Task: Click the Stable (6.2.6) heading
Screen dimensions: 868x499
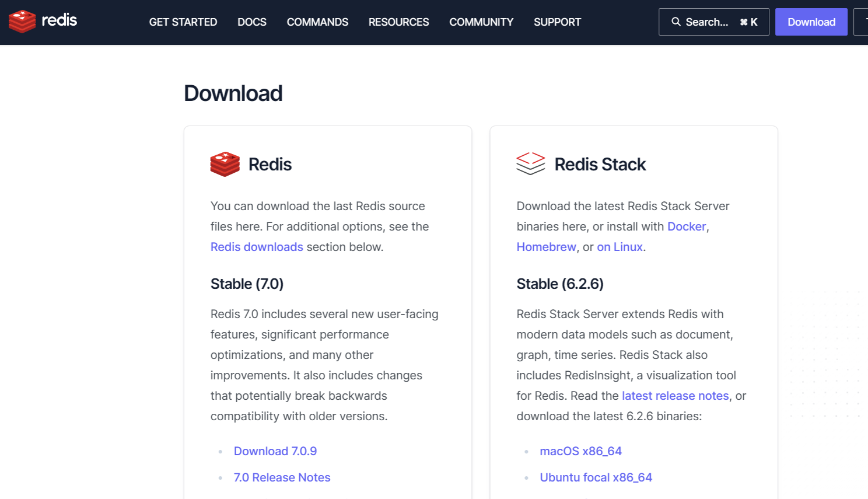Action: coord(560,284)
